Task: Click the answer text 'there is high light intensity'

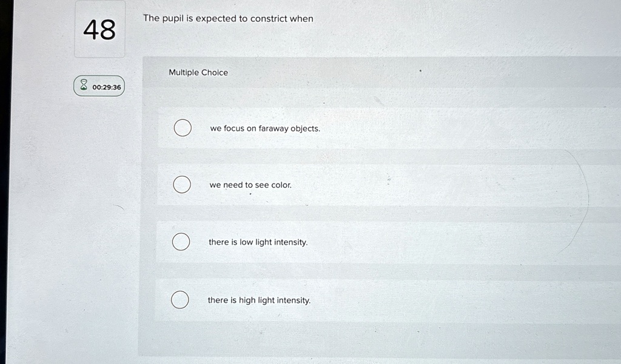Action: 259,299
